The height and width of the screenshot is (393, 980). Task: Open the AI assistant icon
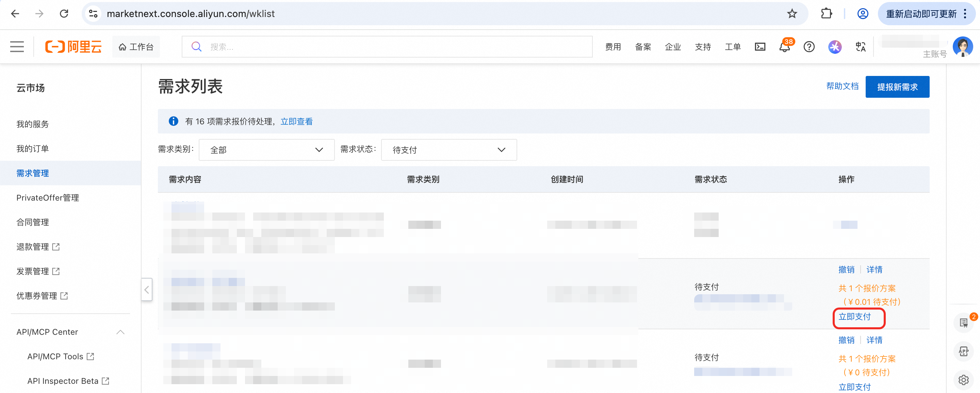835,47
